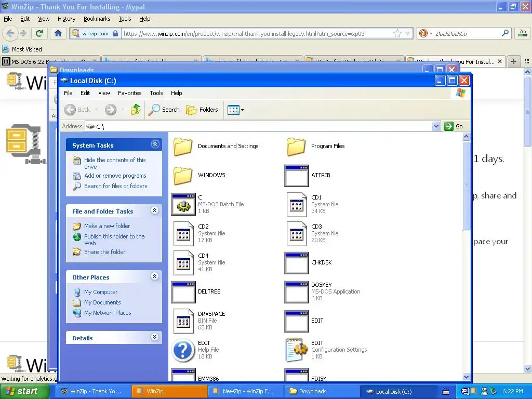This screenshot has height=399, width=532.
Task: Select the CD3 system file icon
Action: click(x=297, y=234)
